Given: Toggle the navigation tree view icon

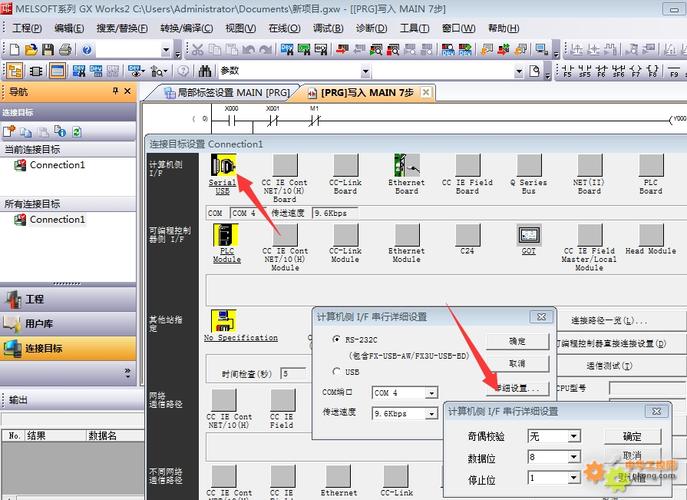Looking at the screenshot, I should coord(15,71).
